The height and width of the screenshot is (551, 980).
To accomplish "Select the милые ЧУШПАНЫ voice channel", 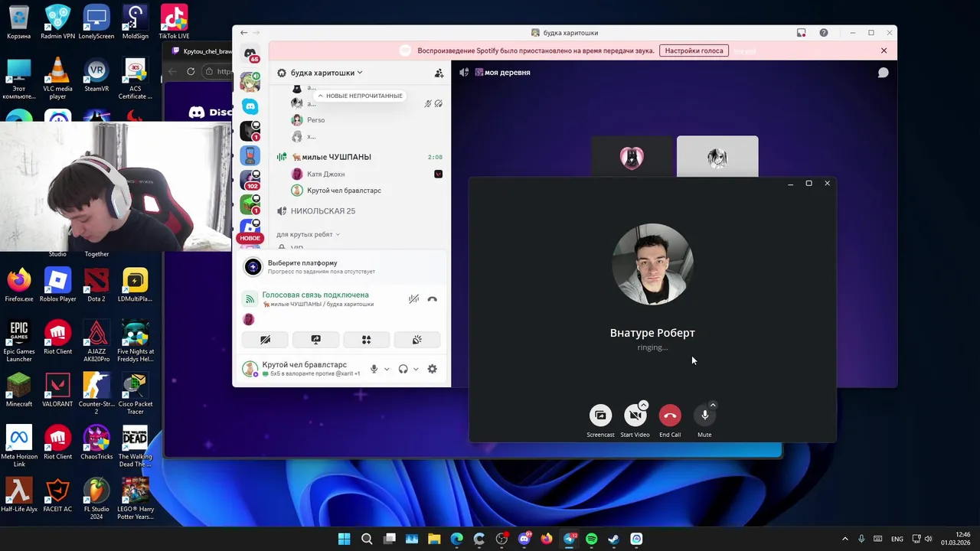I will pos(337,157).
